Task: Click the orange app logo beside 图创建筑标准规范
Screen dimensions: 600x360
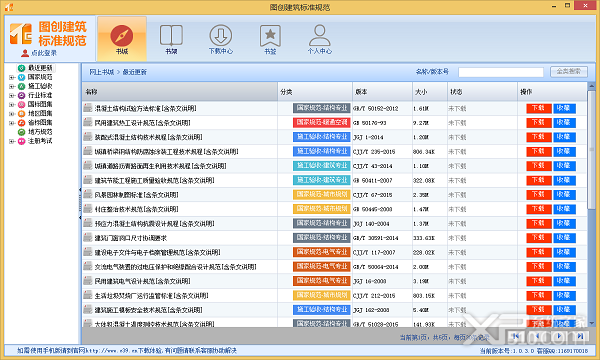Action: (x=21, y=34)
